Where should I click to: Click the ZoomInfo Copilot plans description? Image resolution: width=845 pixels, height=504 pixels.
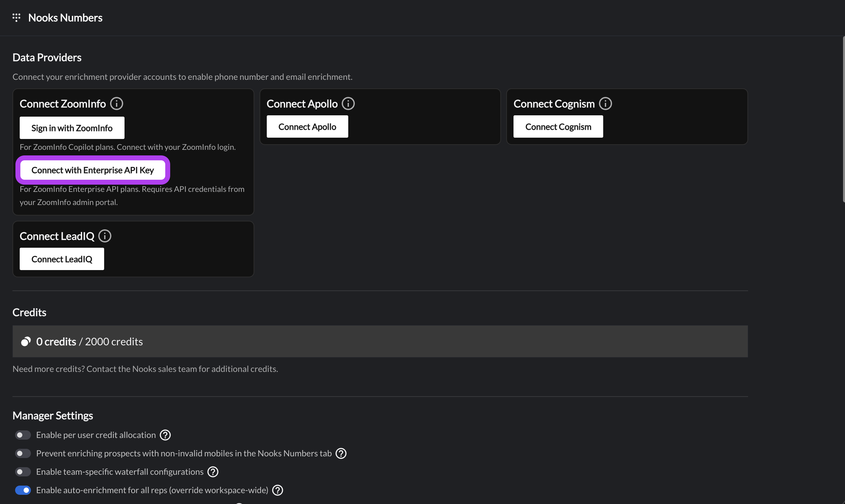[x=128, y=147]
